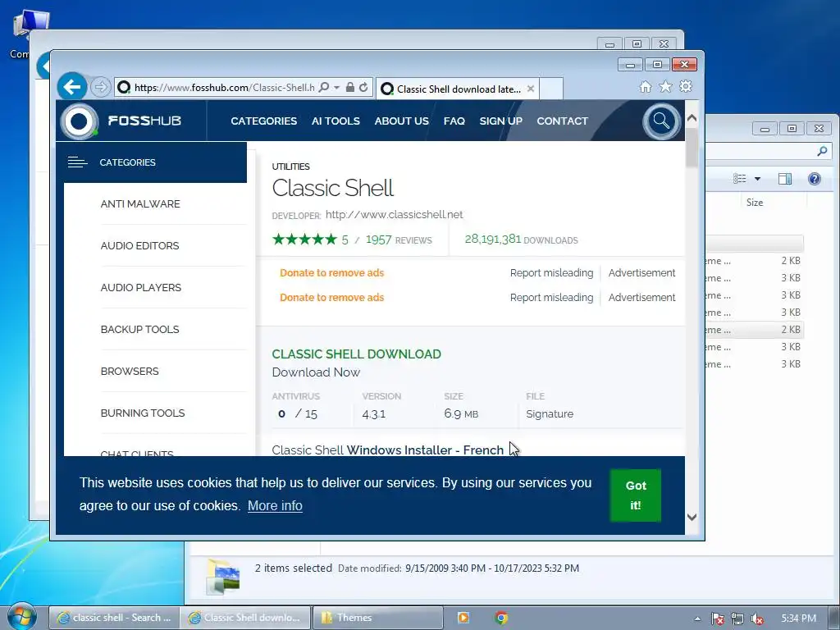Screen dimensions: 840x630
Task: Open AI TOOLS navigation item
Action: click(336, 121)
